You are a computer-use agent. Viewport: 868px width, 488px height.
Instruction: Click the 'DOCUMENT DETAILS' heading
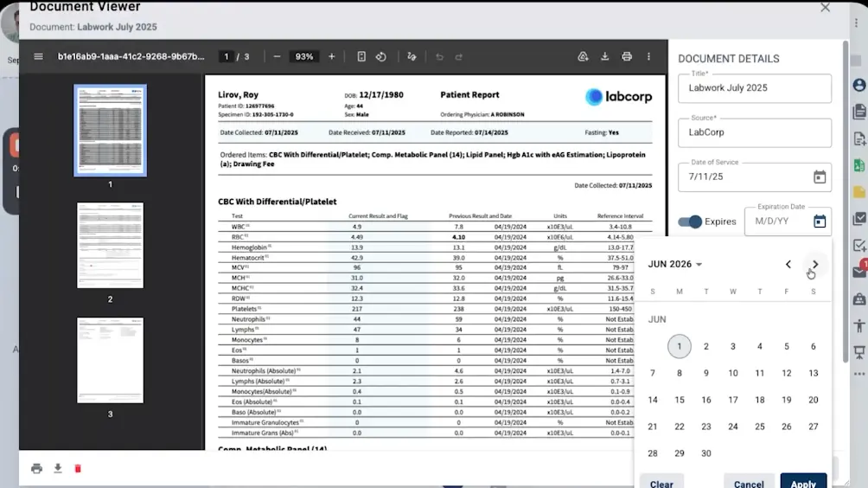pyautogui.click(x=729, y=59)
